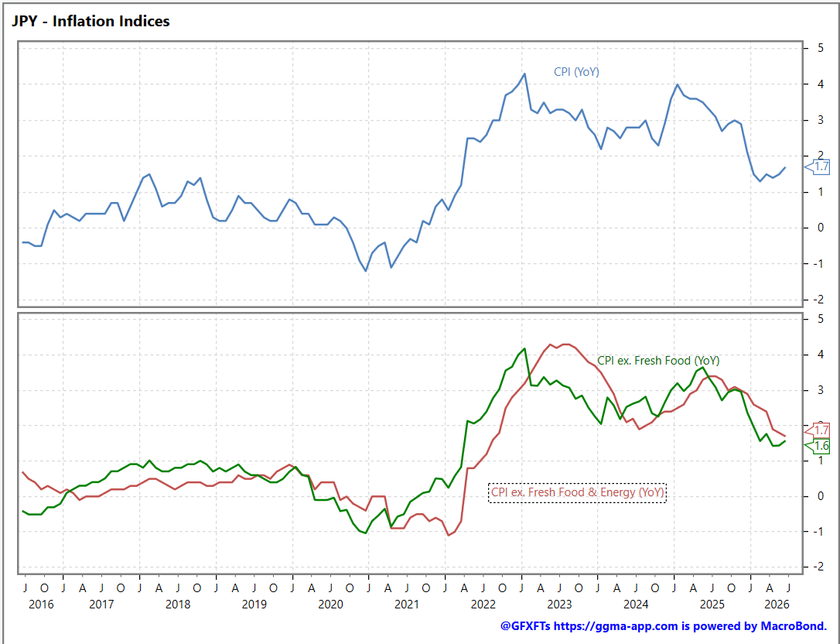Click the 2026 year label on the axis

777,605
